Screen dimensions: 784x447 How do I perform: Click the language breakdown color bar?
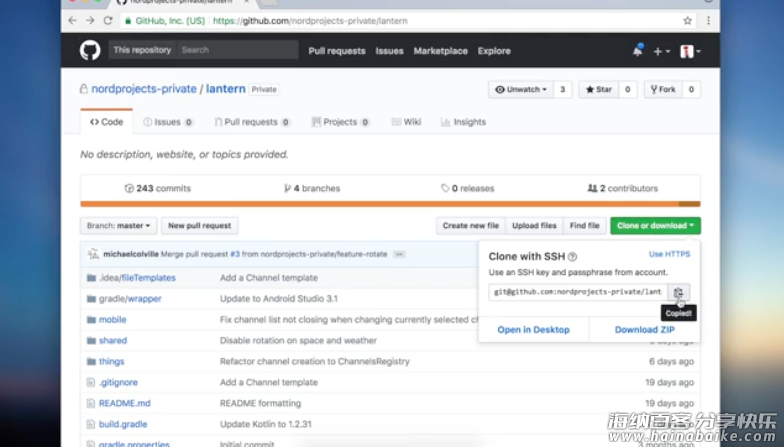390,204
